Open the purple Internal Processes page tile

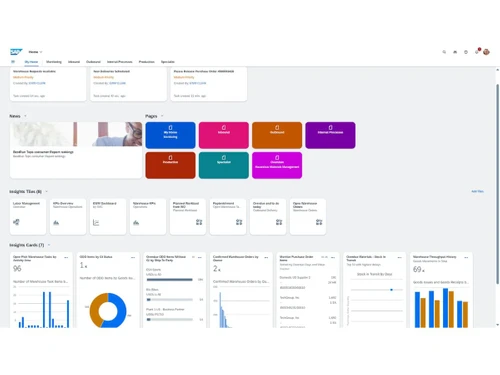click(330, 135)
